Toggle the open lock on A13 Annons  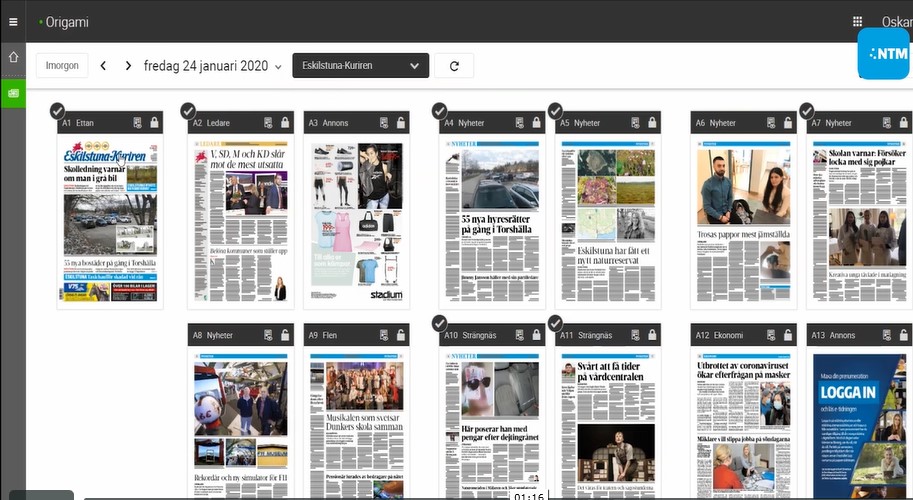coord(904,335)
